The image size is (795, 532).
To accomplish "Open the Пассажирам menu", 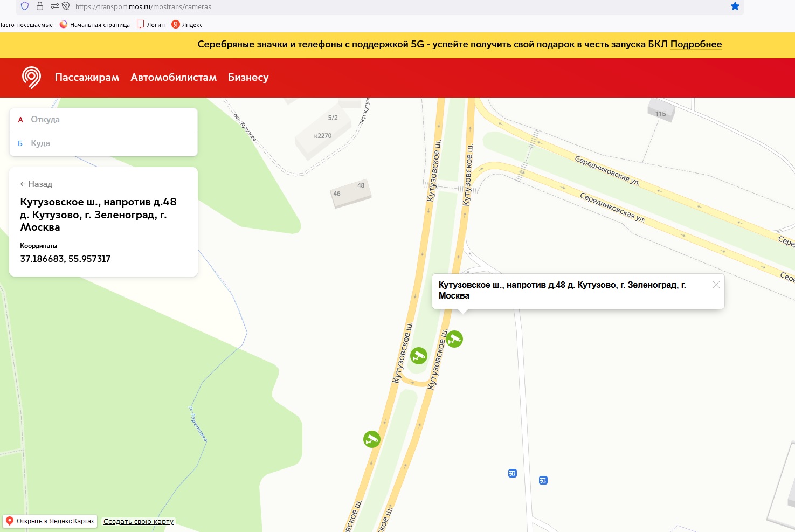I will [x=87, y=78].
